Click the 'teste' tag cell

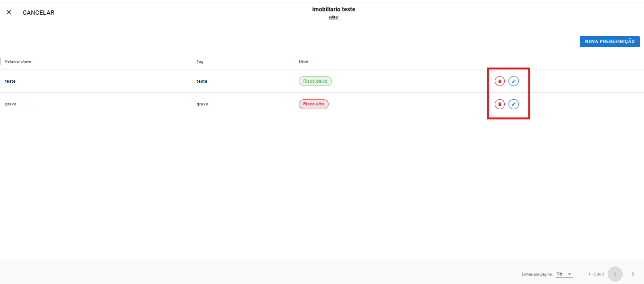click(x=202, y=81)
